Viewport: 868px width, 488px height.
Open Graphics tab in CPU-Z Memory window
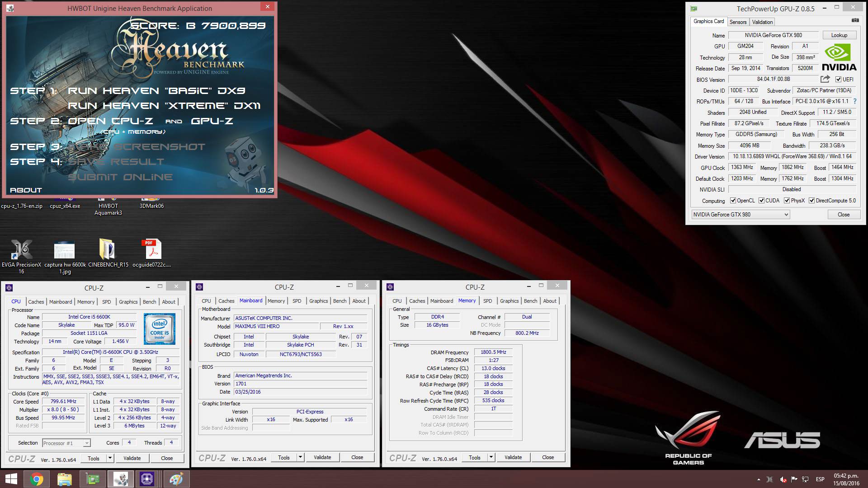point(509,301)
